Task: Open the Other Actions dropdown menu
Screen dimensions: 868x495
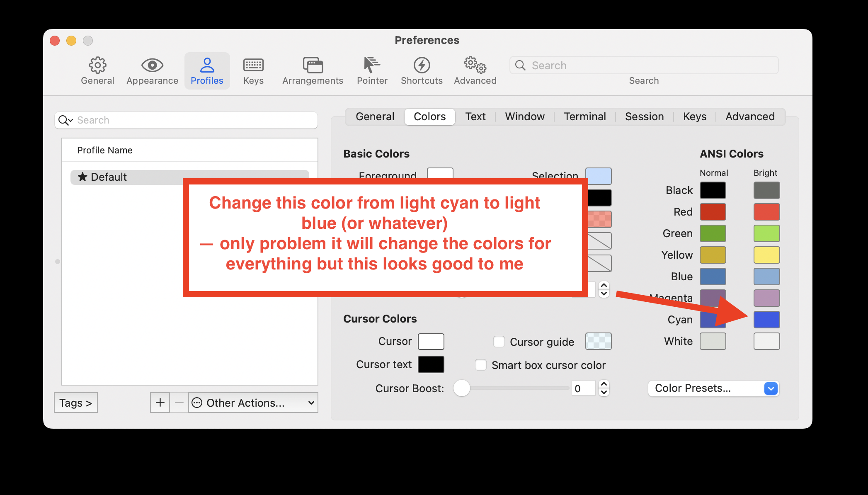Action: pyautogui.click(x=253, y=403)
